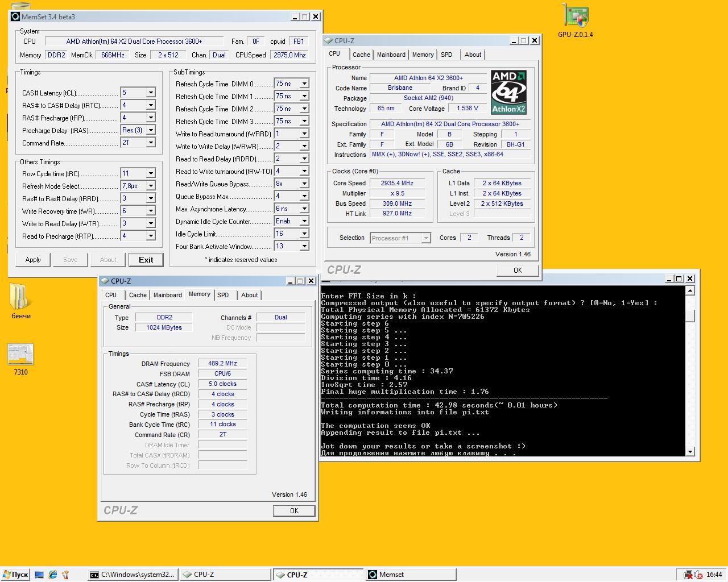The height and width of the screenshot is (582, 728).
Task: Click DRAM Frequency value 489.2 MHz
Action: pos(223,363)
